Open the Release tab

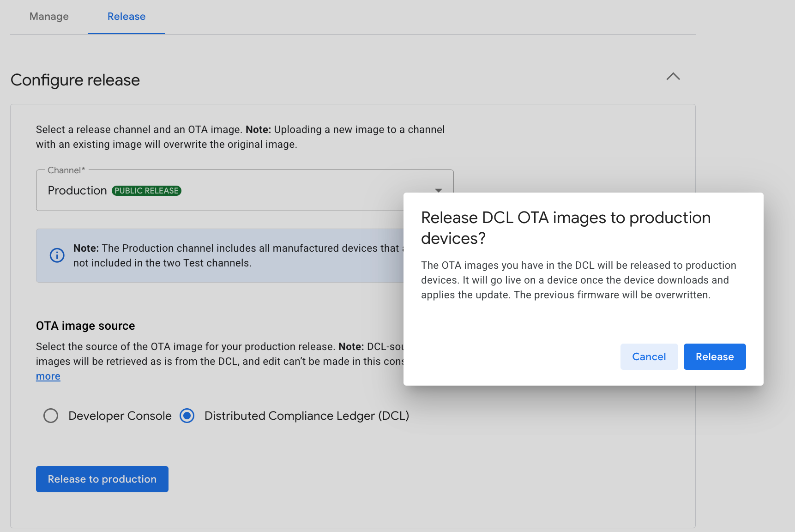[126, 17]
